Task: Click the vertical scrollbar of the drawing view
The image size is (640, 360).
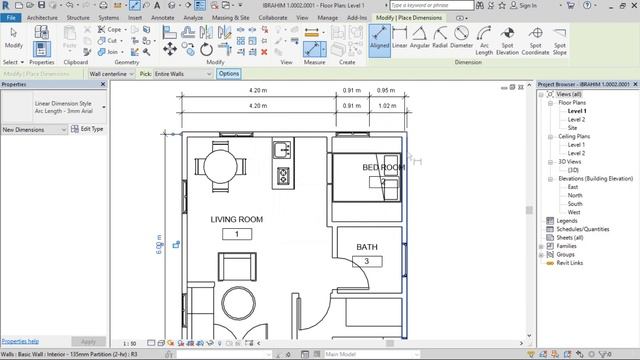Action: click(x=529, y=210)
